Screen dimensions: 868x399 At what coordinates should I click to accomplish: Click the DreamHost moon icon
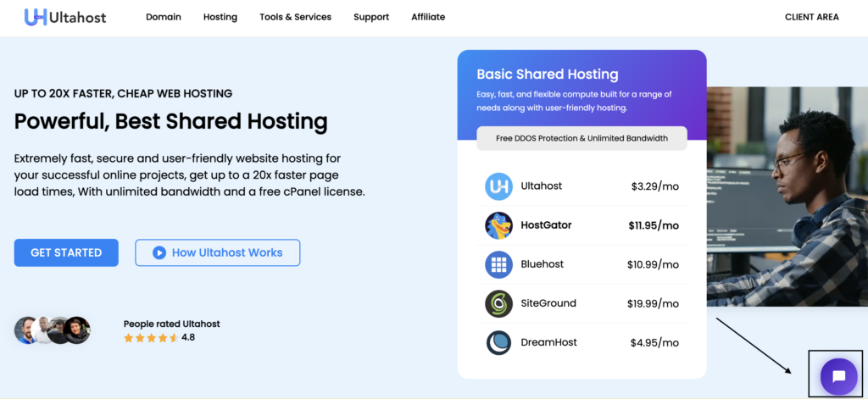[x=498, y=342]
